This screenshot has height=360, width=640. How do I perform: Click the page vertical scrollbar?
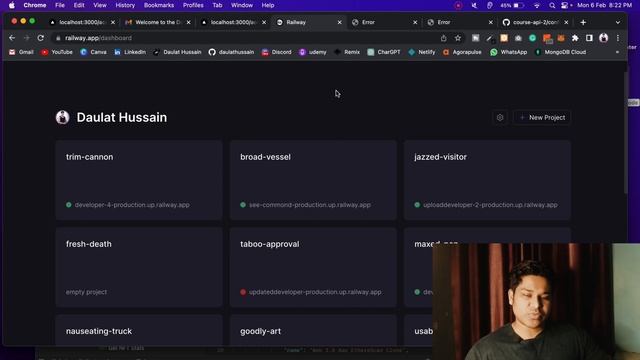[625, 133]
